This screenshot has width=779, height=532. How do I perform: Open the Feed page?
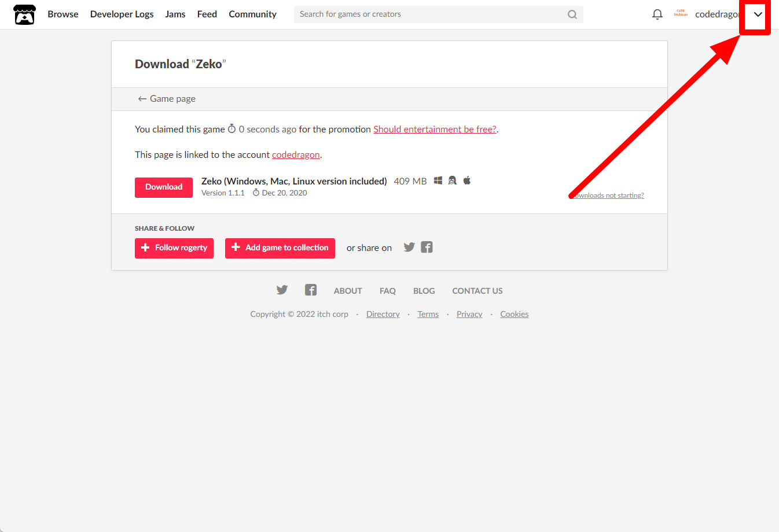coord(207,14)
